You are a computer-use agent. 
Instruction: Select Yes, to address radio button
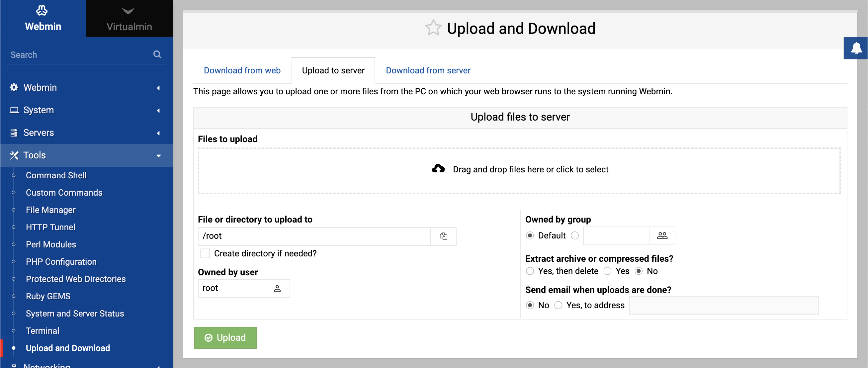tap(558, 305)
